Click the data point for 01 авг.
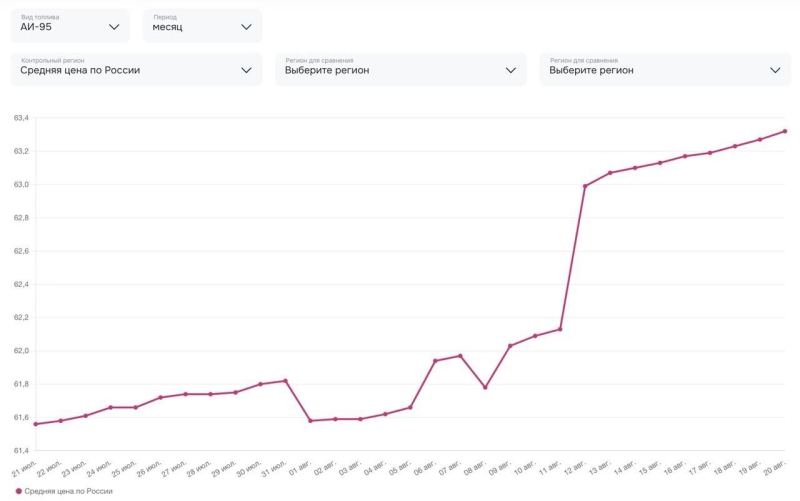Viewport: 800px width, 501px height. coord(311,421)
